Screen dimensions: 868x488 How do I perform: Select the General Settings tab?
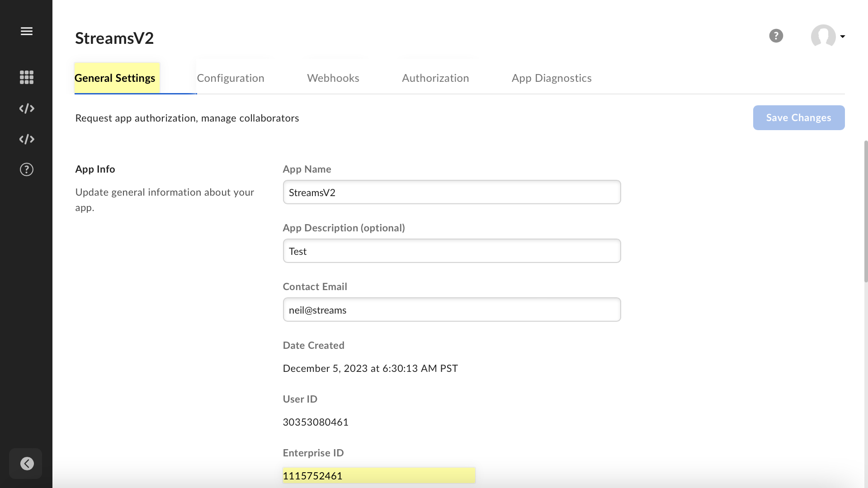115,78
